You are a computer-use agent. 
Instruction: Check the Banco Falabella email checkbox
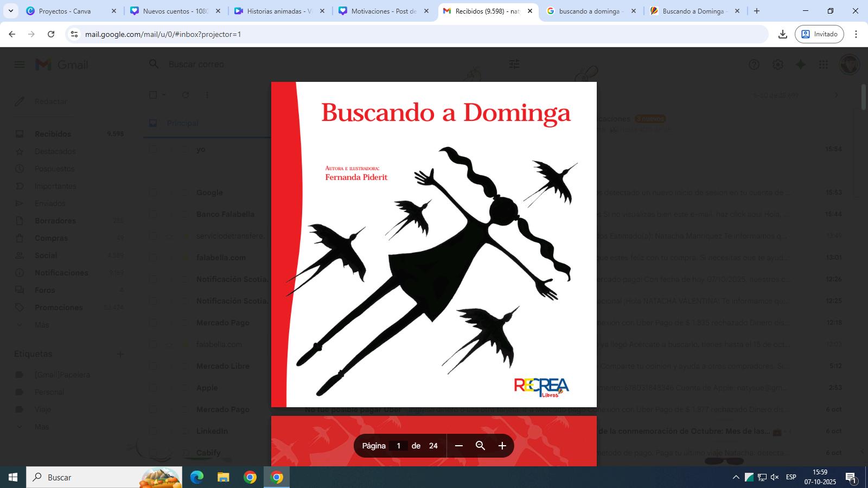point(153,214)
